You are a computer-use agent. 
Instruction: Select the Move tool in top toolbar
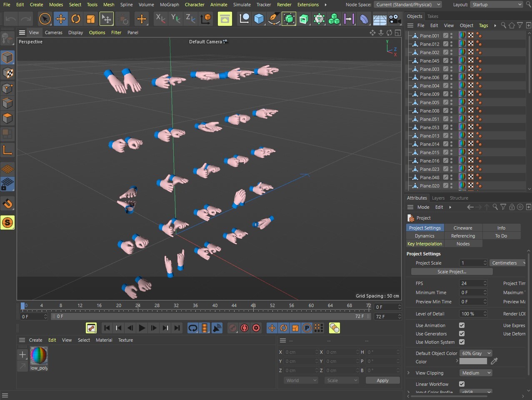(60, 19)
